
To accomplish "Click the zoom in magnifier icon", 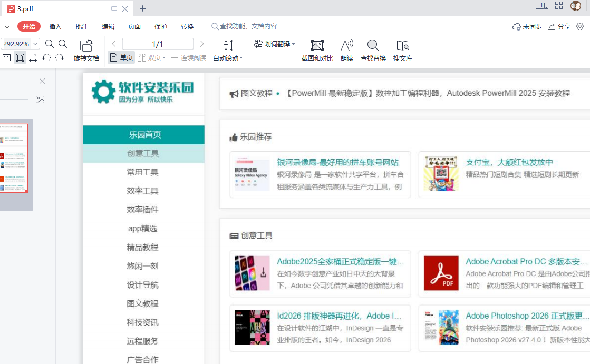I will (x=63, y=44).
